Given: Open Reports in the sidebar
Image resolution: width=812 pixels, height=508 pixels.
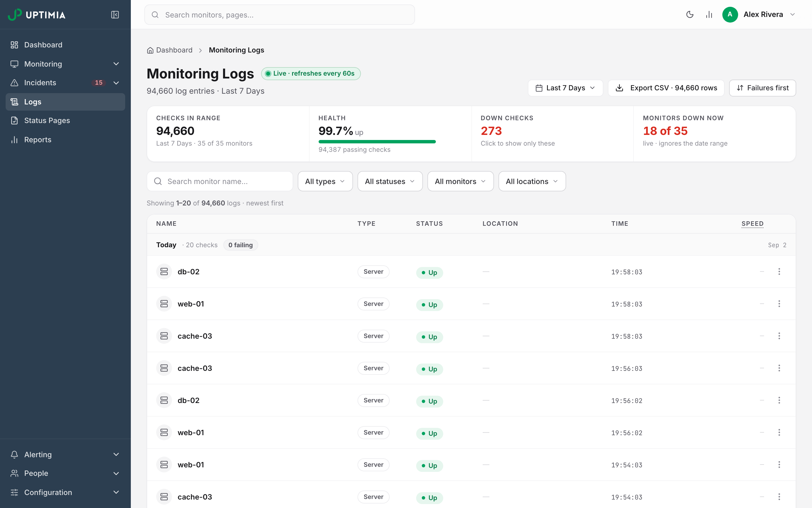Looking at the screenshot, I should pos(65,140).
